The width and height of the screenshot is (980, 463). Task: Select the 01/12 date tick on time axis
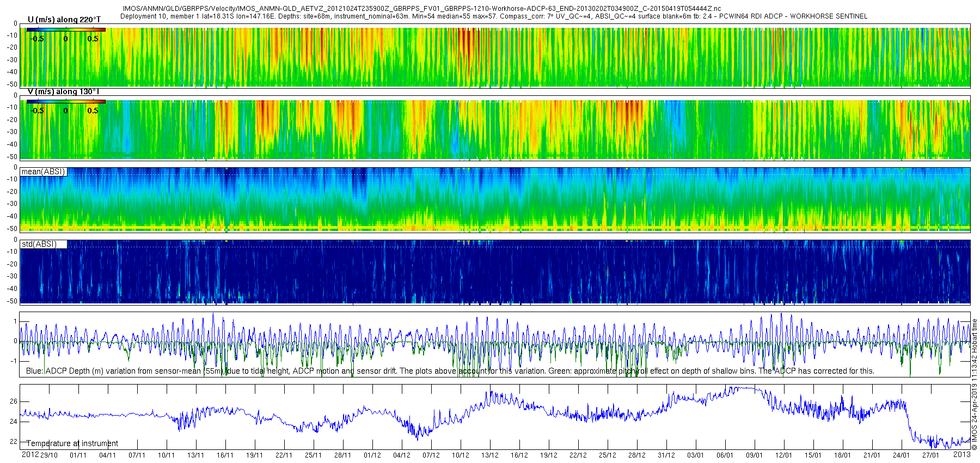coord(372,455)
